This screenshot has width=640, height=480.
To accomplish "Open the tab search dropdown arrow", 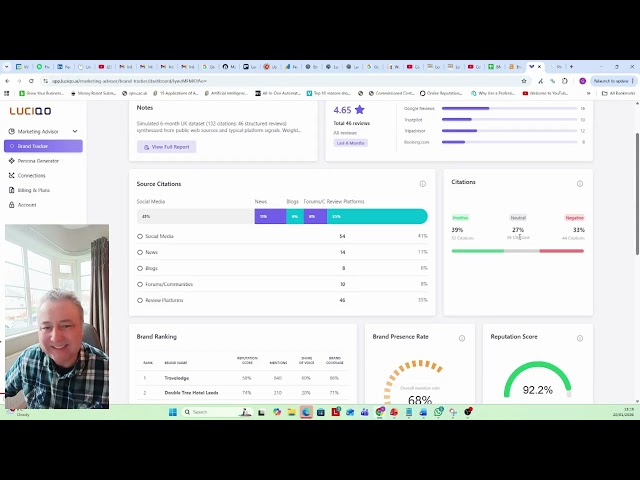I will 7,67.
